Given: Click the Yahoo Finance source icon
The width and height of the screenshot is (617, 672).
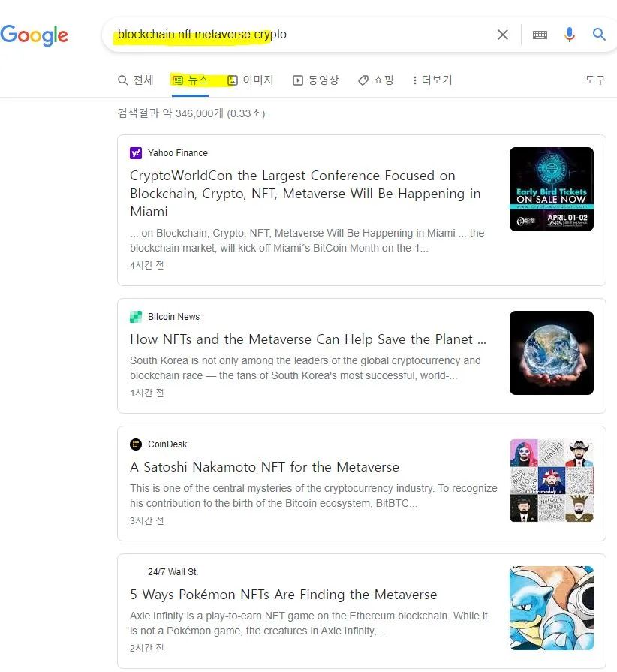Looking at the screenshot, I should (136, 153).
